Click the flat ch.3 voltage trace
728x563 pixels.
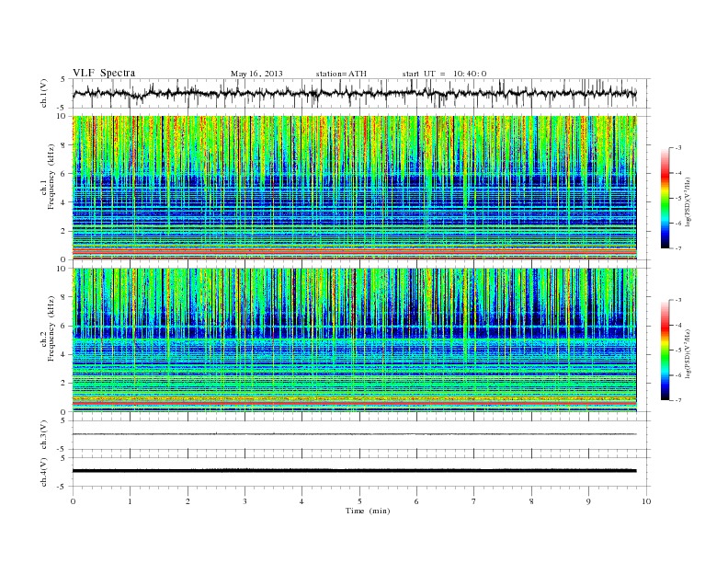[x=354, y=434]
